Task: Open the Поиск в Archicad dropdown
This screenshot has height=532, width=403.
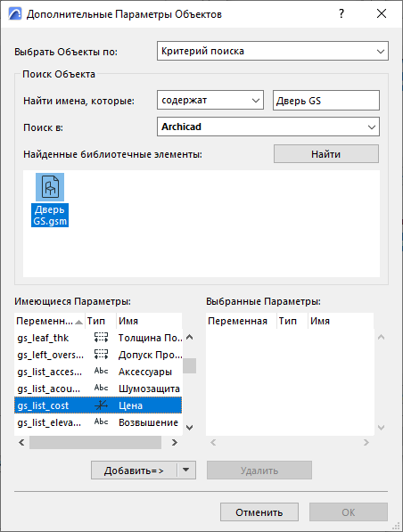Action: (x=268, y=127)
